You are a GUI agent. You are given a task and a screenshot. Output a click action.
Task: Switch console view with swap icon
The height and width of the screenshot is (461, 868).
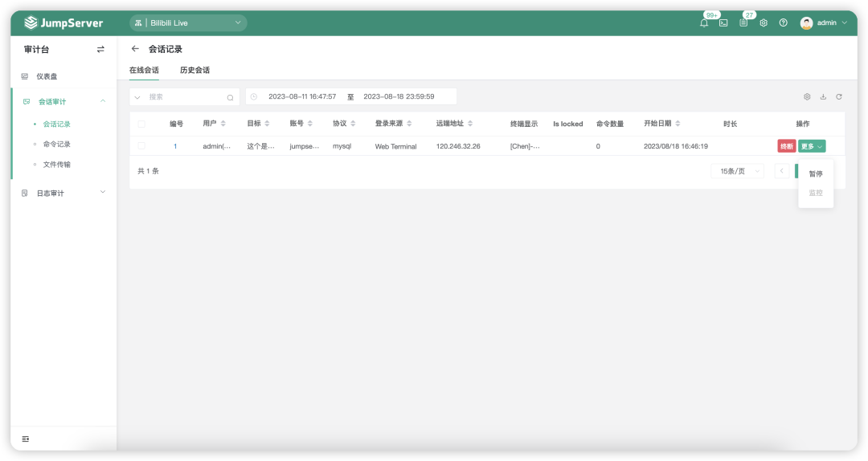[100, 49]
